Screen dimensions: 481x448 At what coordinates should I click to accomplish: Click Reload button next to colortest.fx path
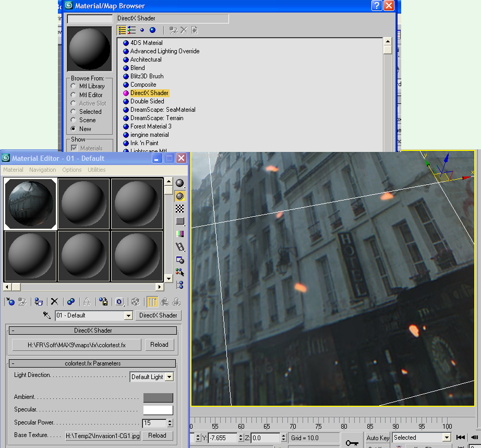tap(159, 345)
